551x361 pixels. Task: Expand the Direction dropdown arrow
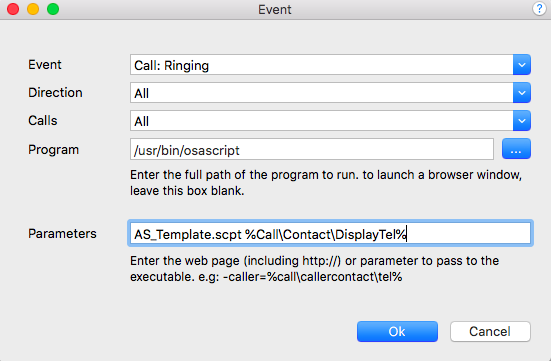522,93
